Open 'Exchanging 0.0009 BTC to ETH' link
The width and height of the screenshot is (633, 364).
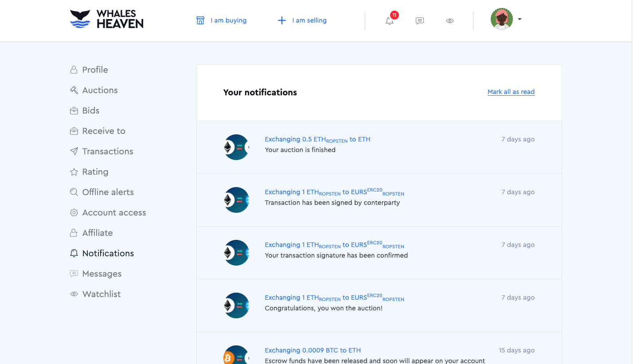(x=313, y=350)
